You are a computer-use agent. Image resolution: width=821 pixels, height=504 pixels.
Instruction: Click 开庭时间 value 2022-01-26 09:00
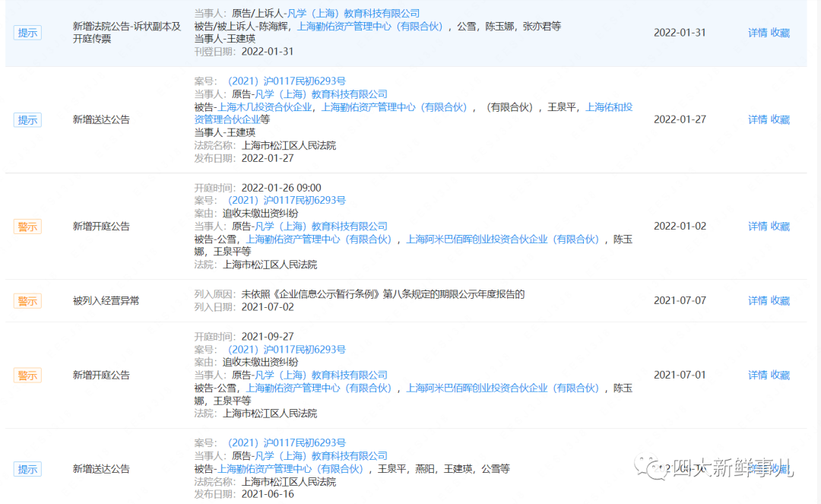pos(281,188)
